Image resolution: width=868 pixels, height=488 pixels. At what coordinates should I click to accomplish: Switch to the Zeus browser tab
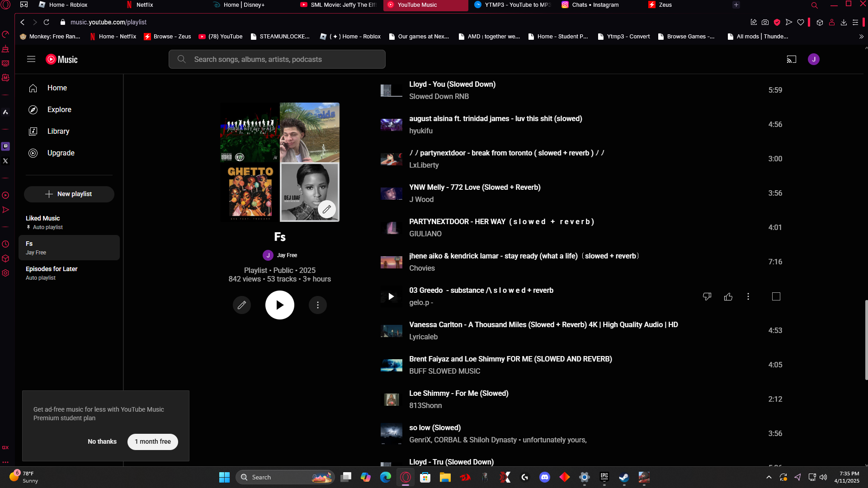pos(665,5)
